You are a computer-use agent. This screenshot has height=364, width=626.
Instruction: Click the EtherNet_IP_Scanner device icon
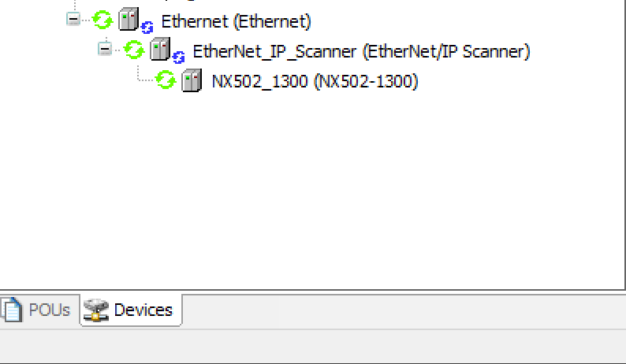158,50
